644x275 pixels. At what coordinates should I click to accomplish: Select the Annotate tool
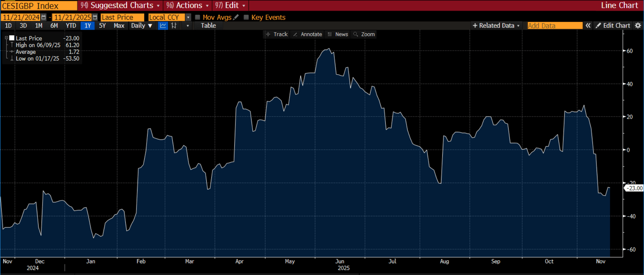click(307, 34)
